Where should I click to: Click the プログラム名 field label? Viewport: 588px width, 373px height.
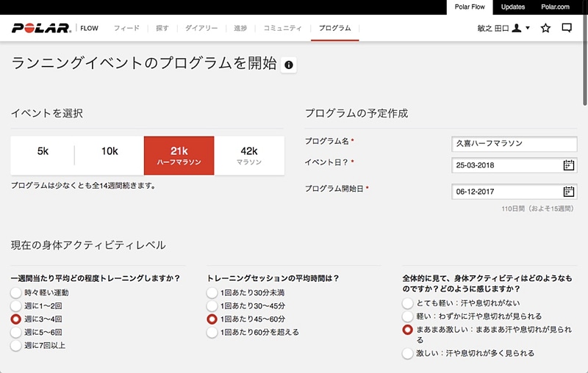[x=326, y=141]
